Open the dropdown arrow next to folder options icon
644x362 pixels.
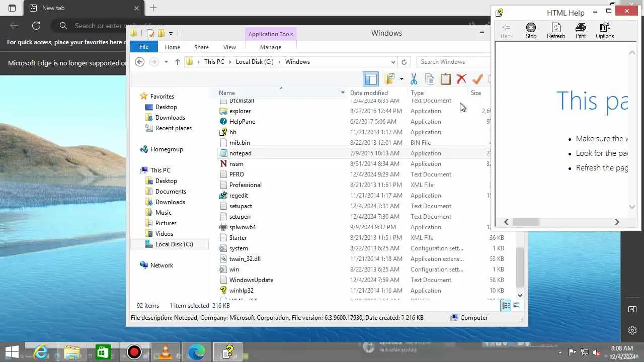point(401,79)
